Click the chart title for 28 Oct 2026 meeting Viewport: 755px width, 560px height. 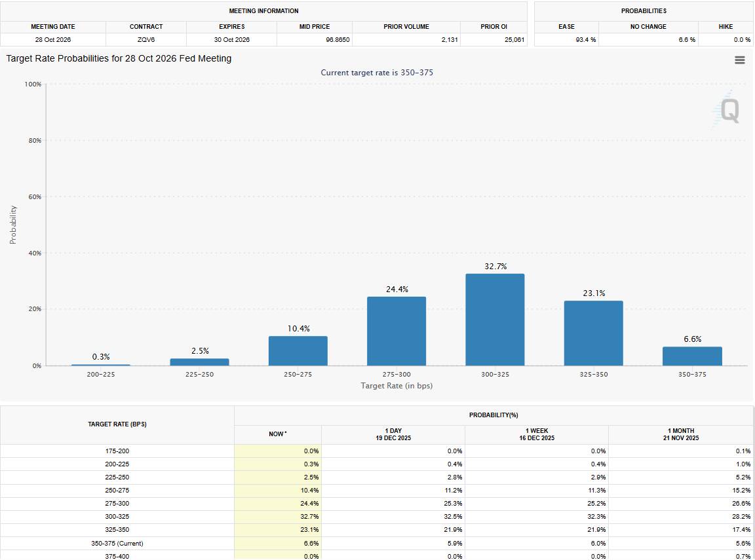coord(119,58)
